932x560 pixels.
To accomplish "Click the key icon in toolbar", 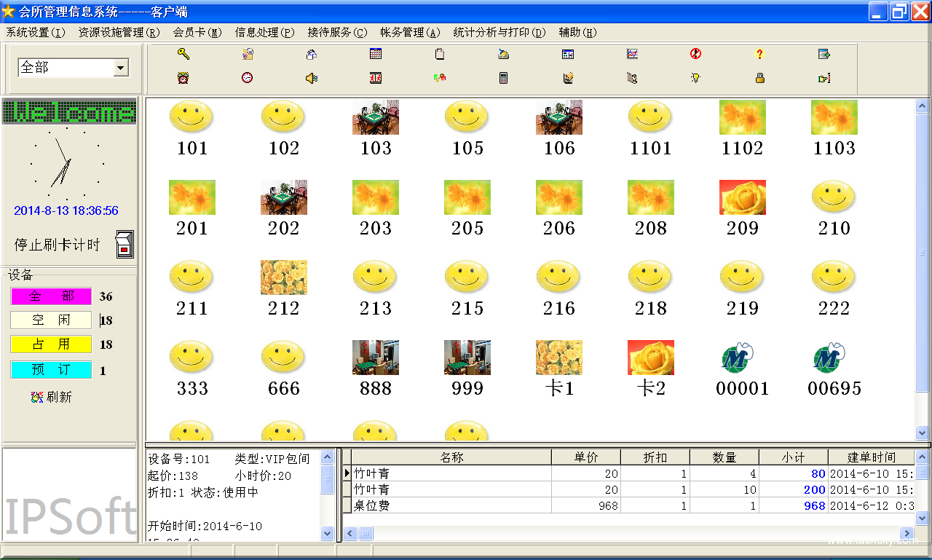I will point(183,54).
